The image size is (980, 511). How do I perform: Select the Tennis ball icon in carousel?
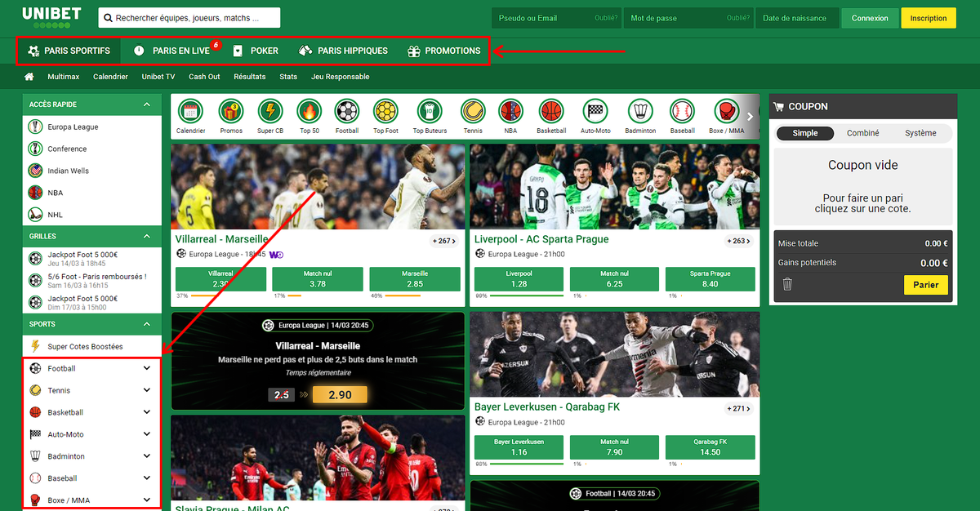[473, 111]
